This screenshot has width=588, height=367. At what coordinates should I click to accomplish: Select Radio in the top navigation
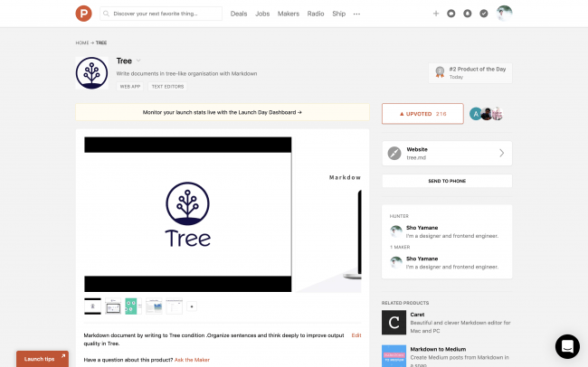point(316,14)
